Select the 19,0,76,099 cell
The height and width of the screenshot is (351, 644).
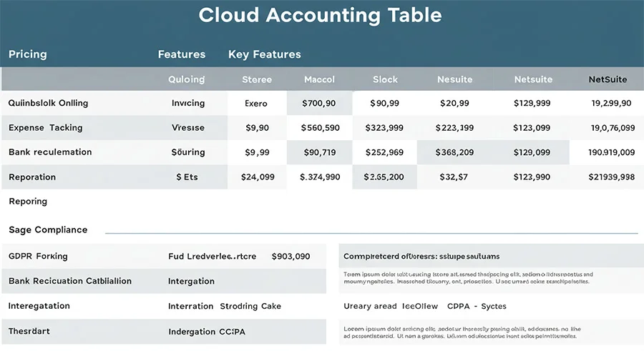(x=613, y=128)
